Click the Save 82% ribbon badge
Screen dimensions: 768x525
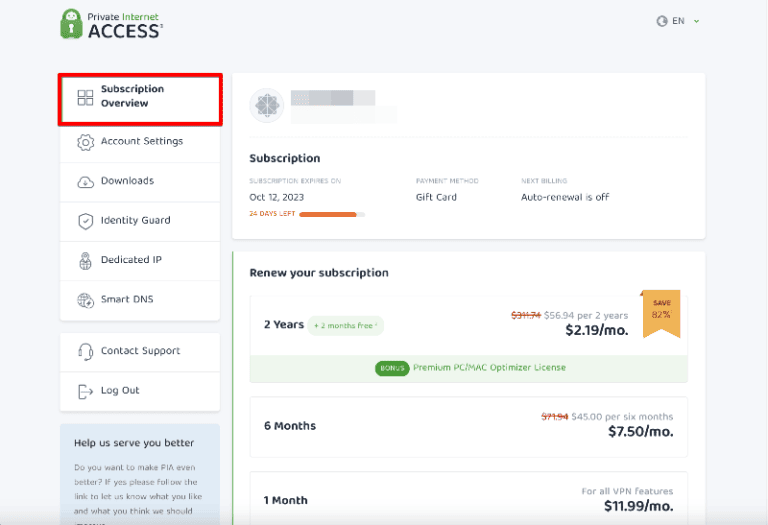pos(661,312)
